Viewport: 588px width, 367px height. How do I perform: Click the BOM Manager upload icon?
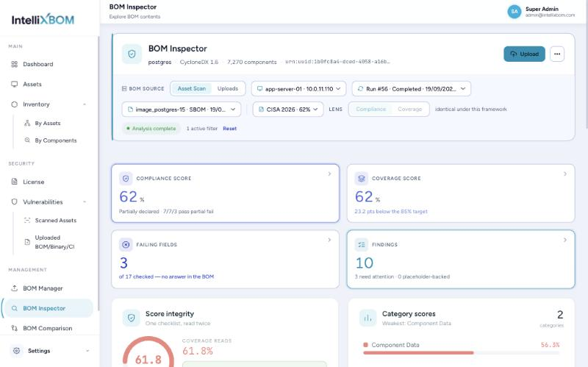coord(14,288)
